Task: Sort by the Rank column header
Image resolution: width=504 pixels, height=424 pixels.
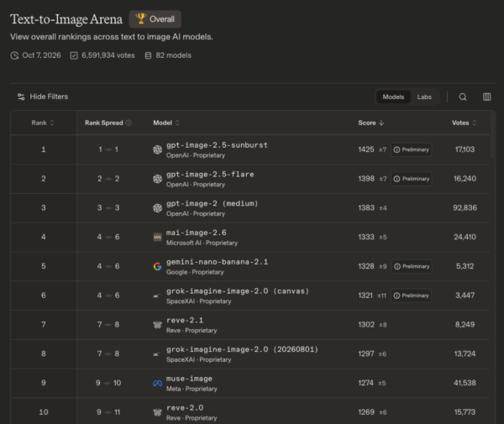Action: (x=43, y=123)
